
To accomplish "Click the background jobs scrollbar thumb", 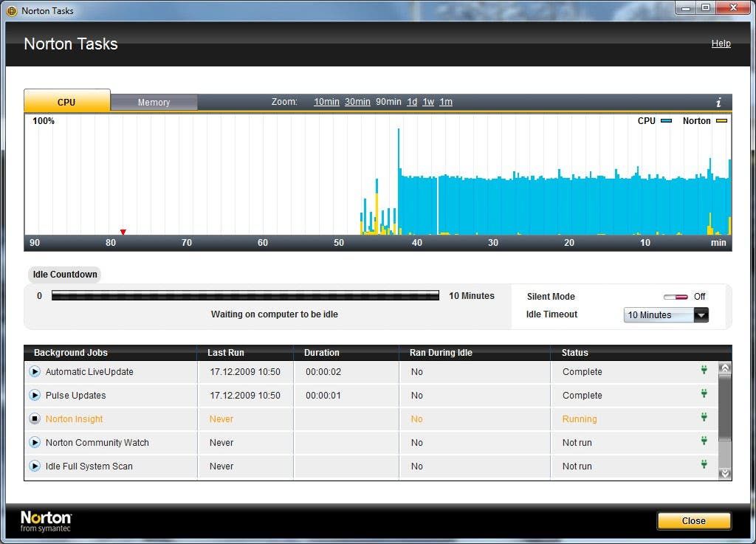I will pos(725,407).
